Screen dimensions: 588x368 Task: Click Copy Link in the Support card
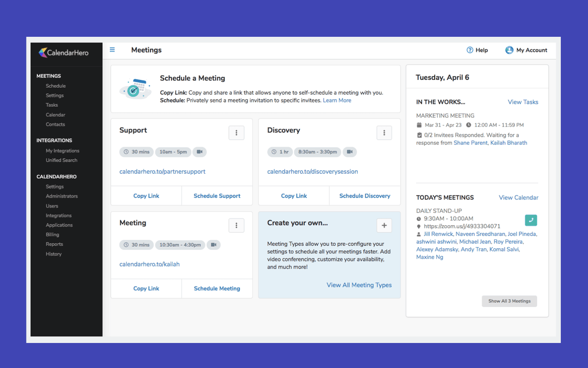[146, 196]
